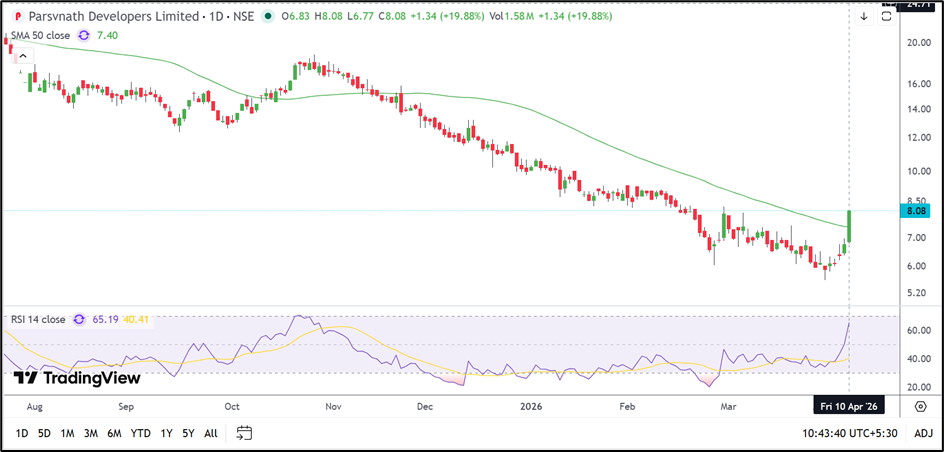The image size is (944, 452).
Task: Click the SMA 50 refresh indicator icon
Action: [84, 35]
